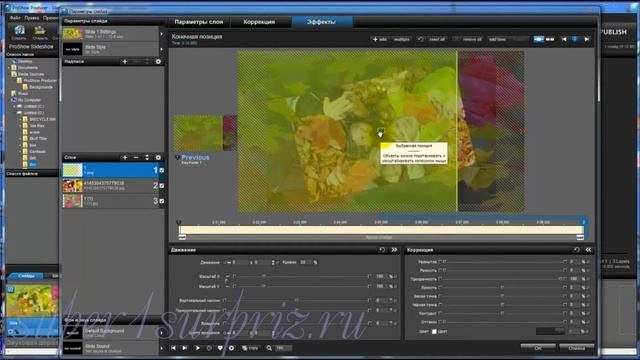Click the heart favorite icon in bottom bar
The height and width of the screenshot is (360, 640).
pos(220,348)
